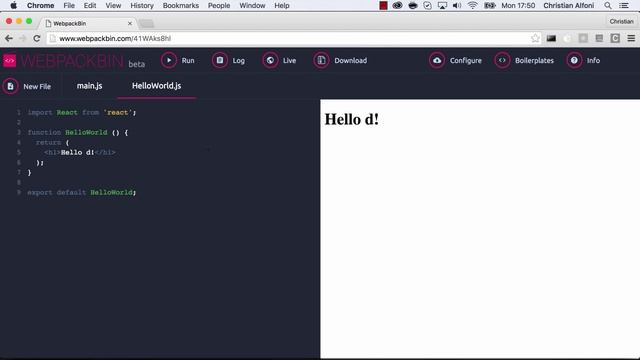
Task: Click the Configure label
Action: pos(466,60)
